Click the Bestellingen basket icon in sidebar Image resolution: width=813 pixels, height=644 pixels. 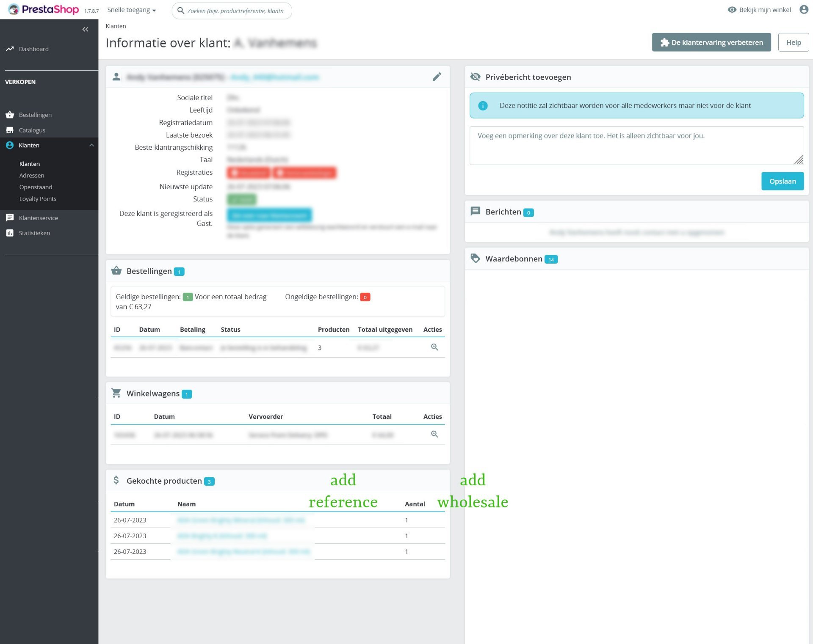(x=10, y=115)
